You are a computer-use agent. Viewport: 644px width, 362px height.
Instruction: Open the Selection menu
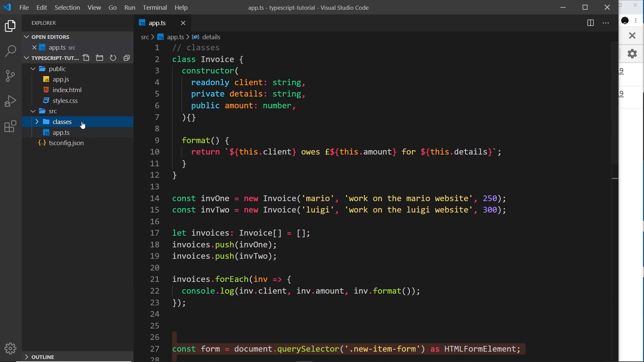[67, 7]
